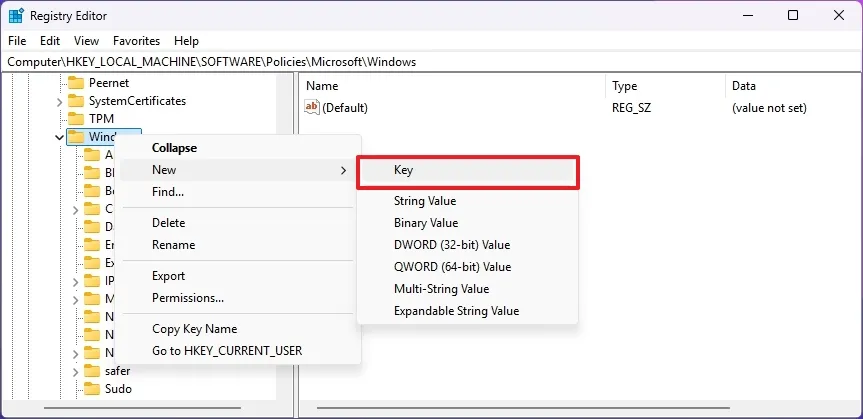The height and width of the screenshot is (419, 863).
Task: Select Copy Key Name from context menu
Action: 194,329
